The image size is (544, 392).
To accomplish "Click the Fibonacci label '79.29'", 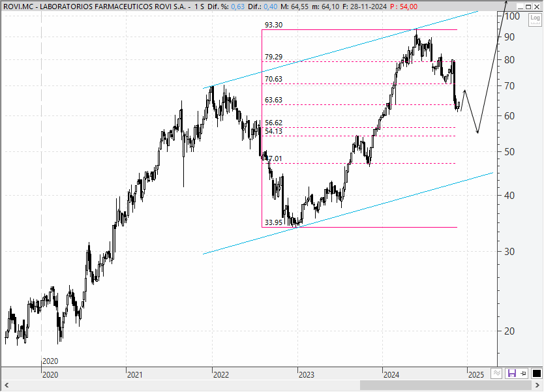I will 273,57.
